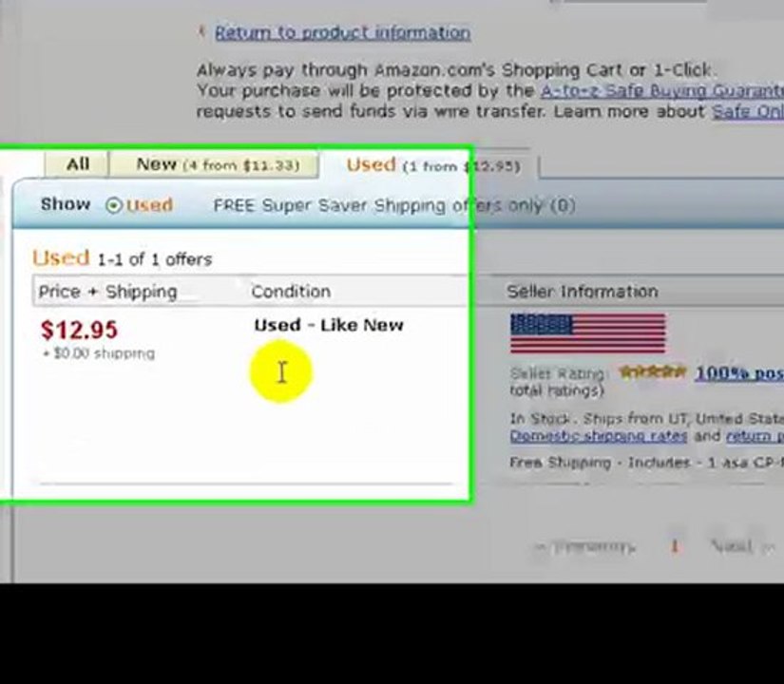784x684 pixels.
Task: Click the In Stock ships from UT text
Action: click(647, 419)
